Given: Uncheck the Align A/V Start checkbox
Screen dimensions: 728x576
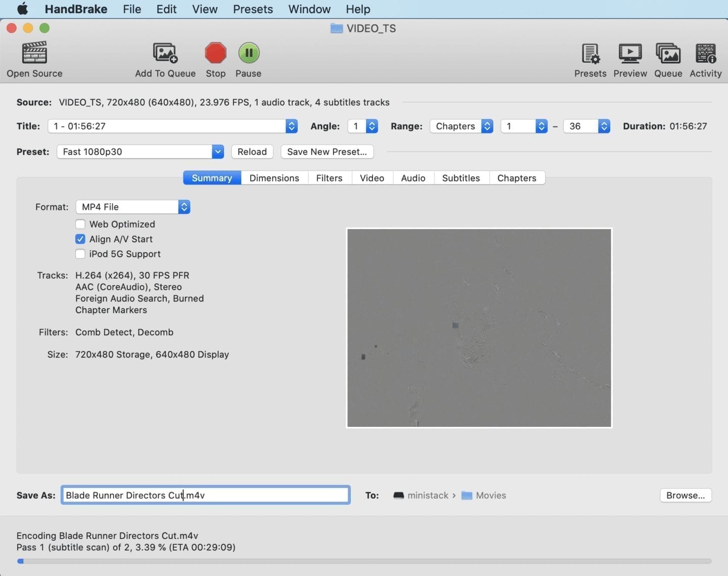Looking at the screenshot, I should tap(80, 239).
